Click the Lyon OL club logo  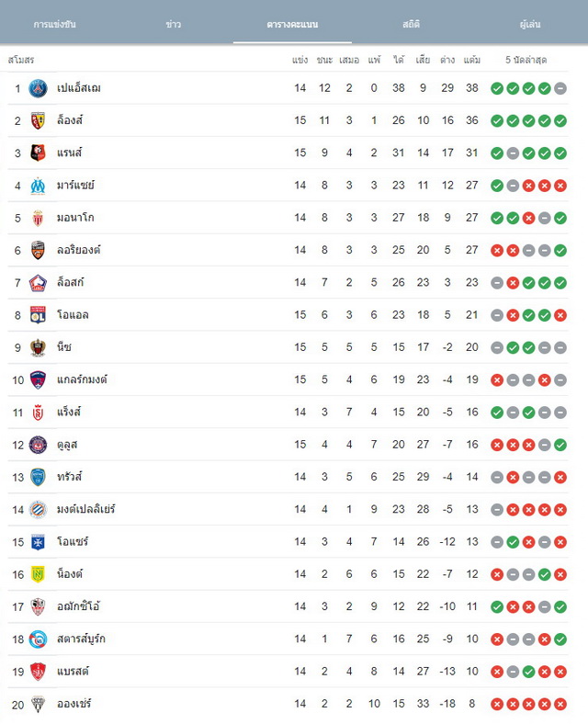tap(38, 315)
